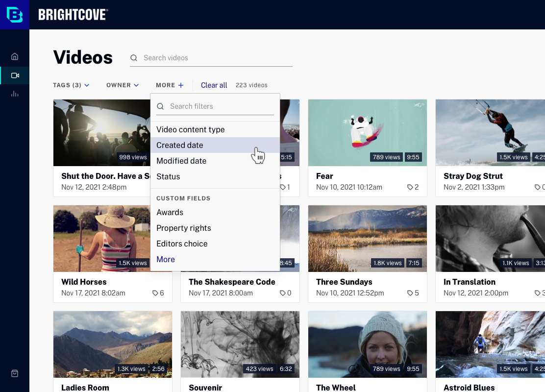Pick the Awards custom field filter
The image size is (545, 392).
coord(170,212)
